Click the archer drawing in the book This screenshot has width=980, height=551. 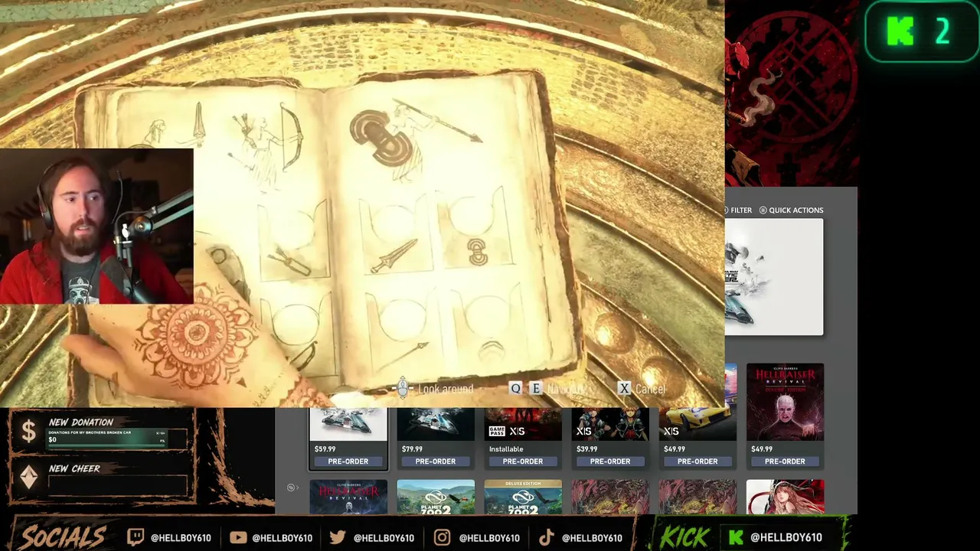click(268, 145)
